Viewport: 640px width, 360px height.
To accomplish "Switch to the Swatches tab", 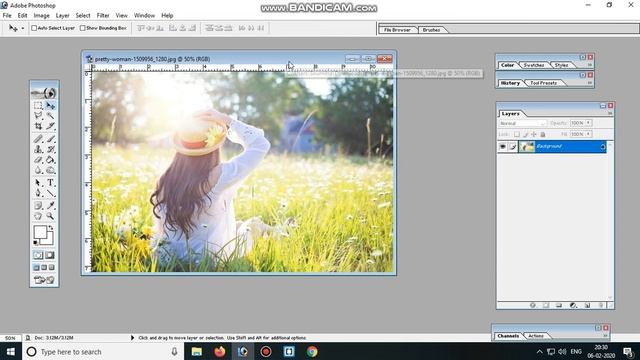I will pos(533,65).
